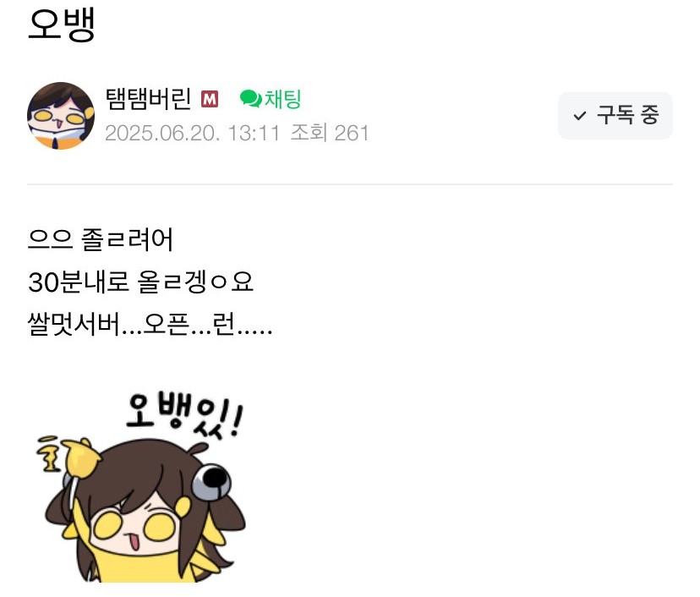Click the sticker character's yellow eyes

(x=134, y=527)
